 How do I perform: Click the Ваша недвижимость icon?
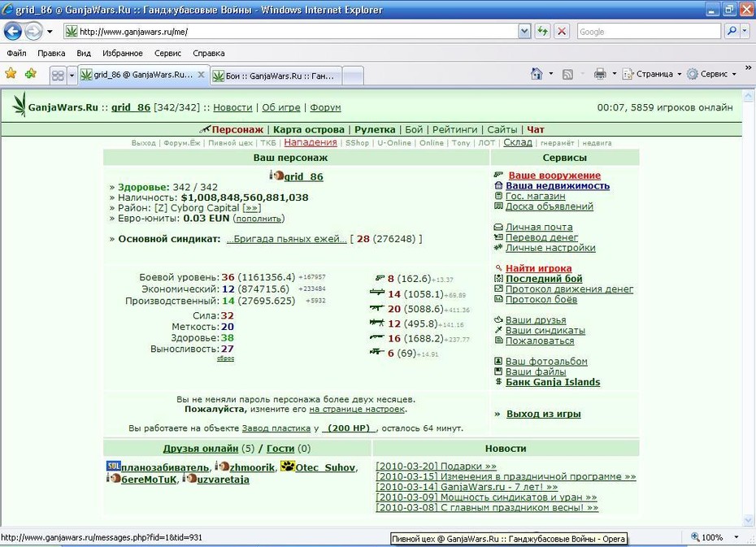pyautogui.click(x=498, y=185)
